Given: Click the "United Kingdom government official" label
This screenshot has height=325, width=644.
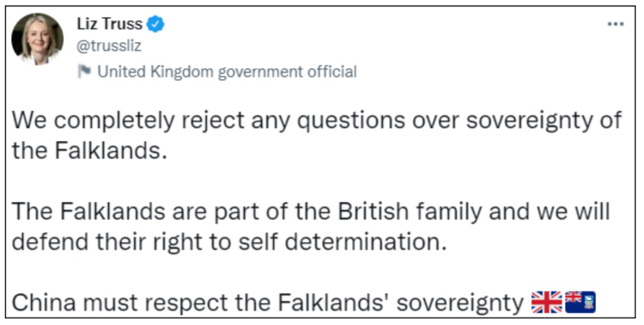Looking at the screenshot, I should pos(227,72).
